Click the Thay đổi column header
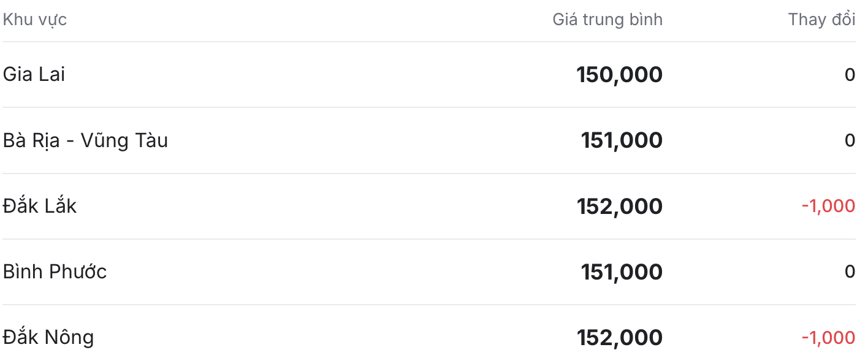The image size is (868, 358). (821, 20)
